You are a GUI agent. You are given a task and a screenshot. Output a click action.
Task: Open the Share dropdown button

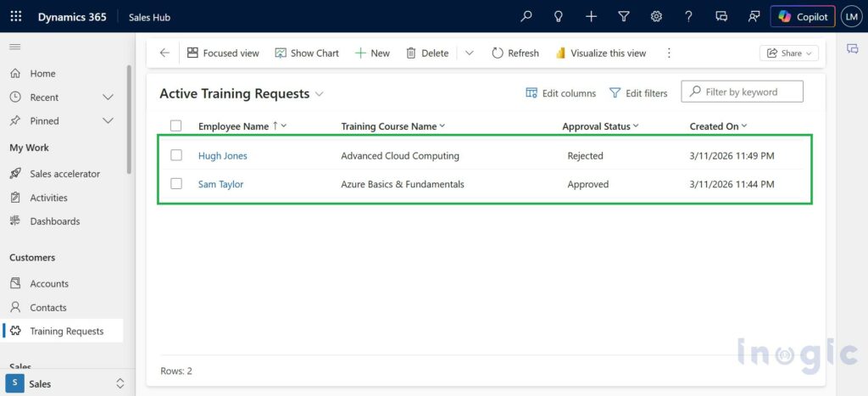(789, 53)
